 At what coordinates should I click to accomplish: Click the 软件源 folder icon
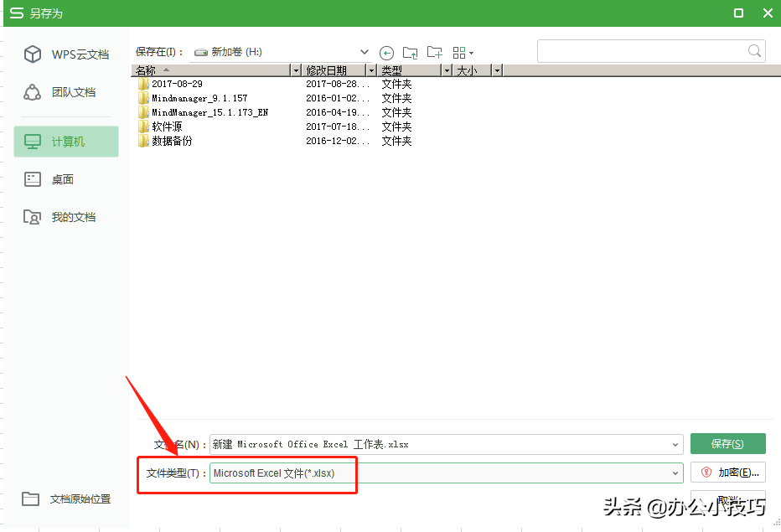click(143, 127)
